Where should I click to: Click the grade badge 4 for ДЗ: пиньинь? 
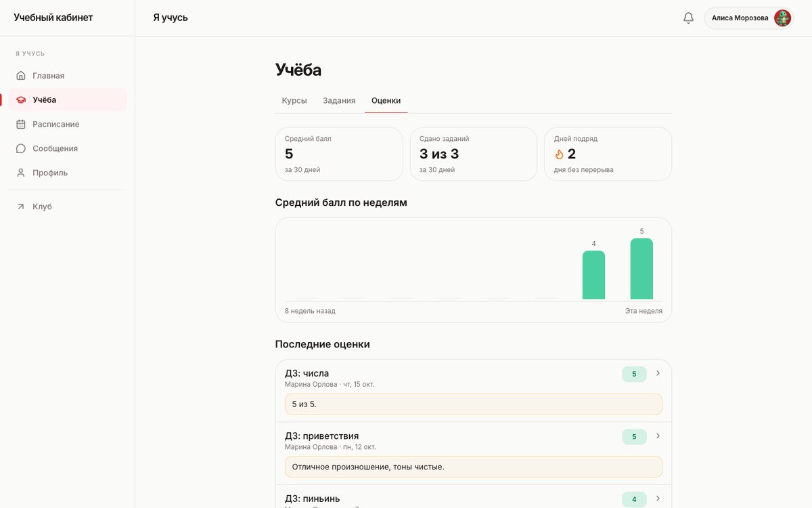(634, 500)
